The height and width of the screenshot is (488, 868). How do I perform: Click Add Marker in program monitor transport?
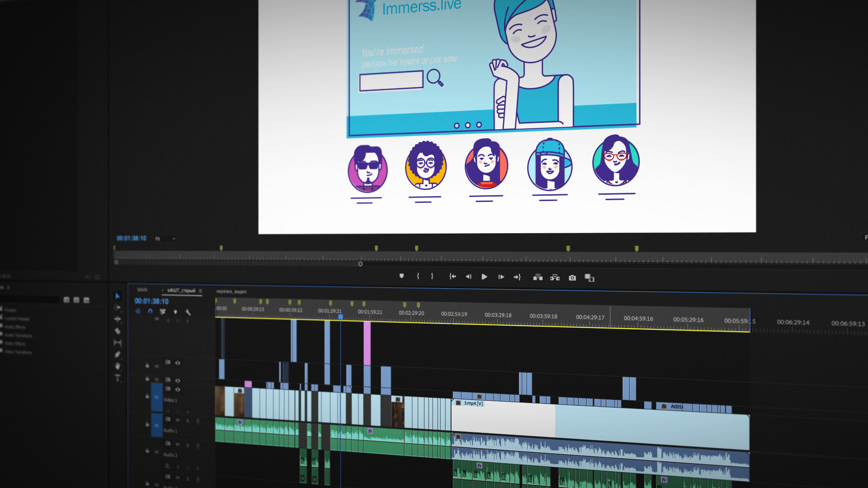pyautogui.click(x=401, y=276)
